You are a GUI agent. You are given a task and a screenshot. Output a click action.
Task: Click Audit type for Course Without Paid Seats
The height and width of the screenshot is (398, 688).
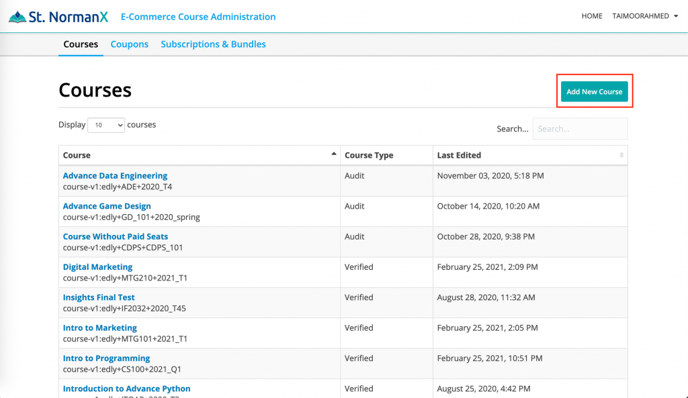point(355,236)
